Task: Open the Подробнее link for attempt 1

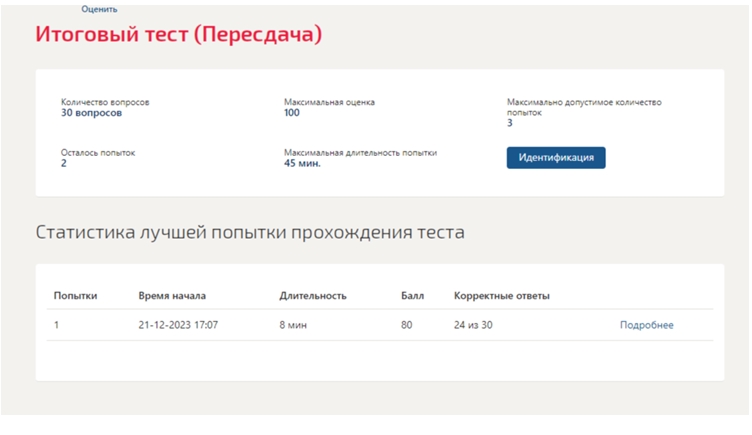Action: [646, 325]
